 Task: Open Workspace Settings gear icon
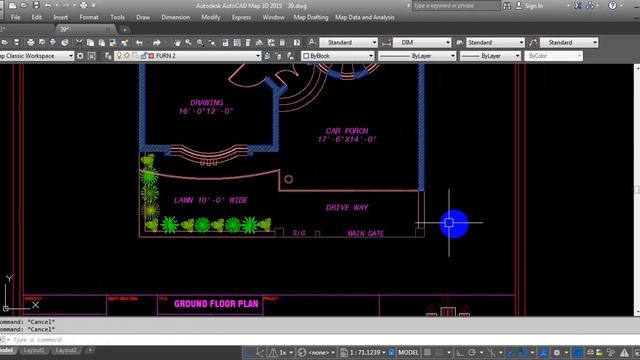pyautogui.click(x=80, y=56)
